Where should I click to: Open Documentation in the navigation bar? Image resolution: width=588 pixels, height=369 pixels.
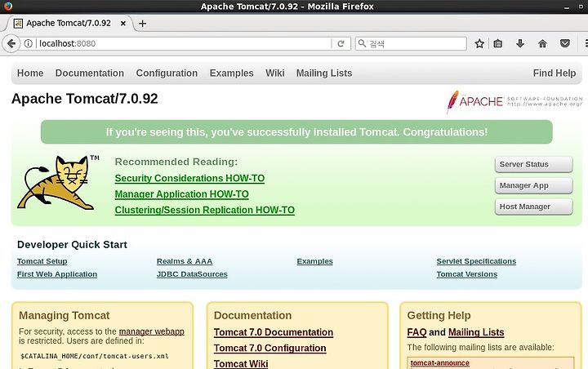click(x=90, y=73)
